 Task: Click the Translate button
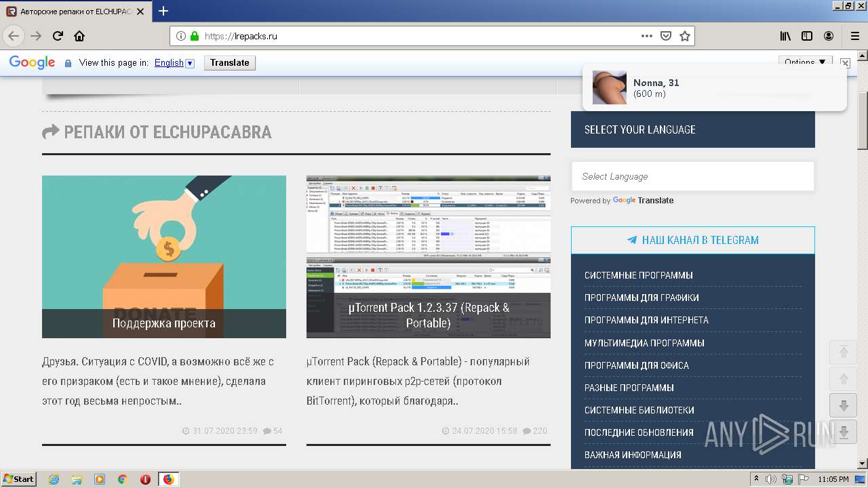229,62
